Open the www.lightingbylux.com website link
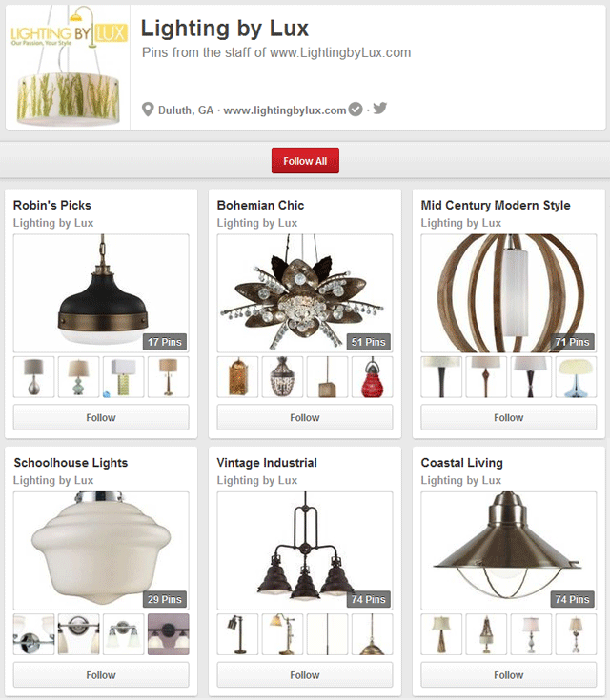Viewport: 610px width, 700px height. 285,110
